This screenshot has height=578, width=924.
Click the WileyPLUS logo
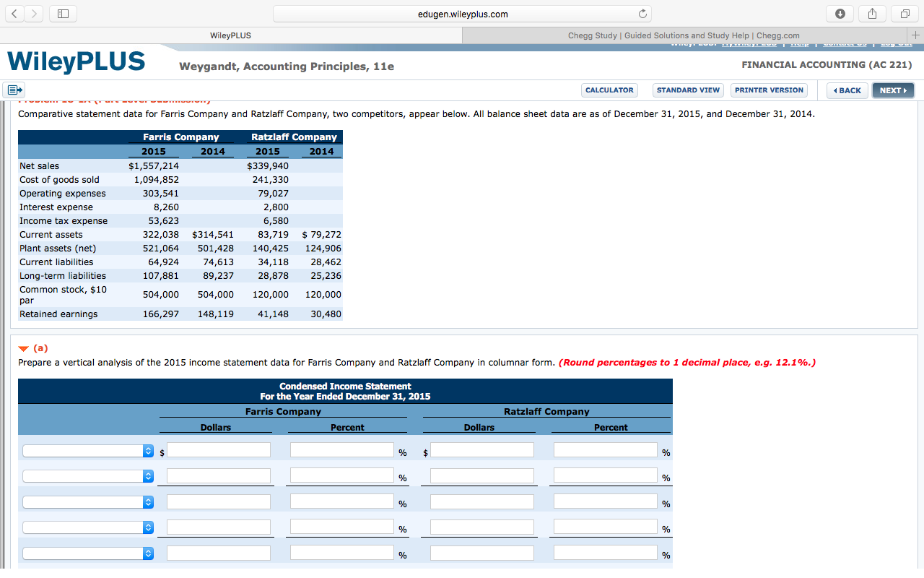click(x=76, y=61)
